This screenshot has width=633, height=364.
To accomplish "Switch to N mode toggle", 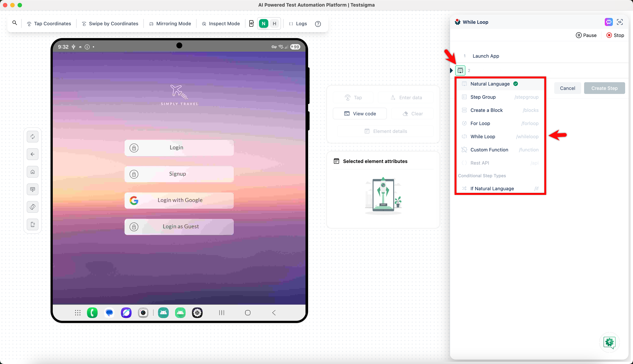I will pos(264,23).
